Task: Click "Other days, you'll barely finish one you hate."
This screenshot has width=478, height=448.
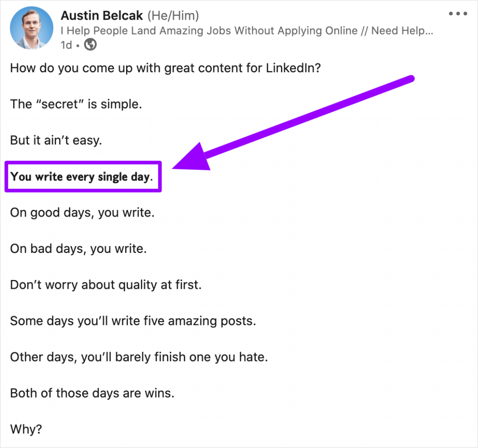Action: [139, 357]
